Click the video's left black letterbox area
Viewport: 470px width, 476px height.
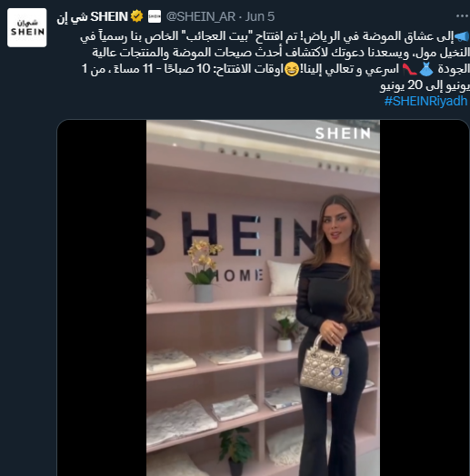pyautogui.click(x=102, y=298)
